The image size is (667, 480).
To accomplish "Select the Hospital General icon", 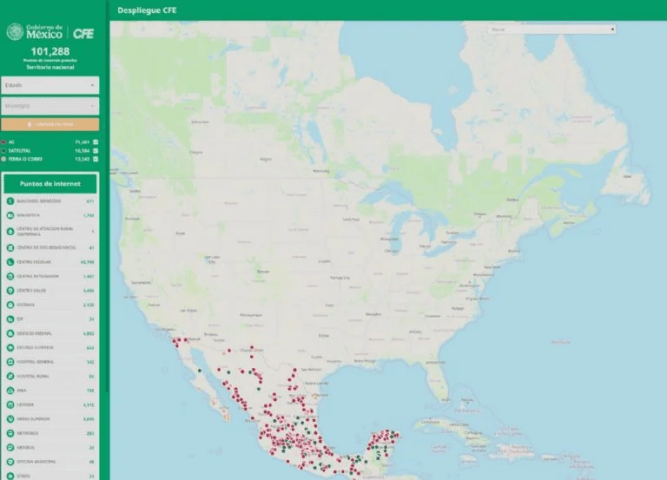I will [x=10, y=362].
